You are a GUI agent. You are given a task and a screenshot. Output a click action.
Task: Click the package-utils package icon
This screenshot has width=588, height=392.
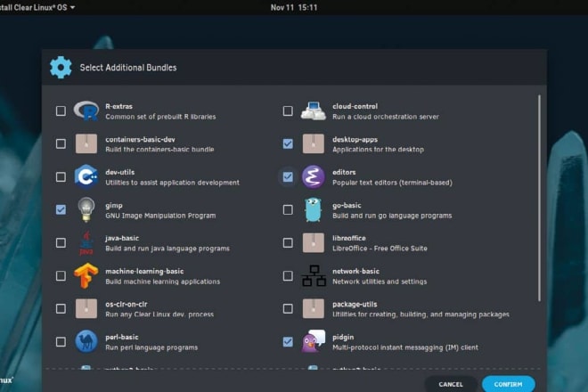click(x=314, y=308)
